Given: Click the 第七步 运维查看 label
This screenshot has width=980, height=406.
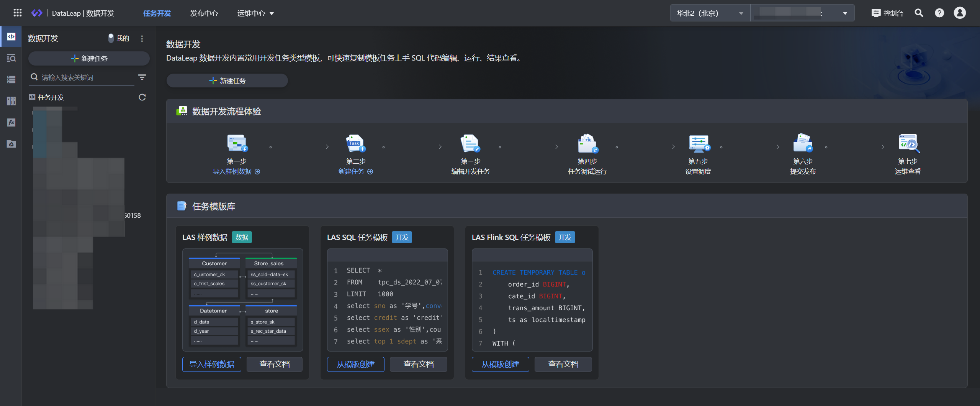Looking at the screenshot, I should coord(908,171).
